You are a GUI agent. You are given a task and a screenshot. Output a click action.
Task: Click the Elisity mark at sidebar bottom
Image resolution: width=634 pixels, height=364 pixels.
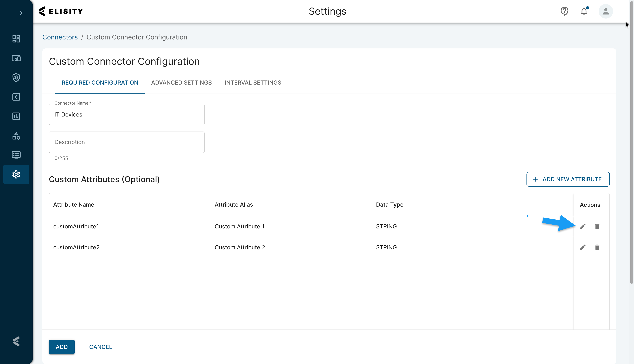[x=16, y=341]
